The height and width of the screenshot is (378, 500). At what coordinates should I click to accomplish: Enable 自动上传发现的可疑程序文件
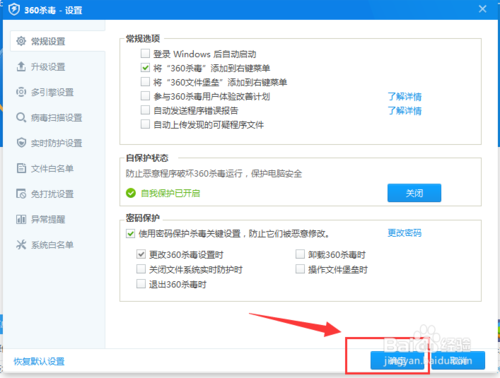point(145,124)
